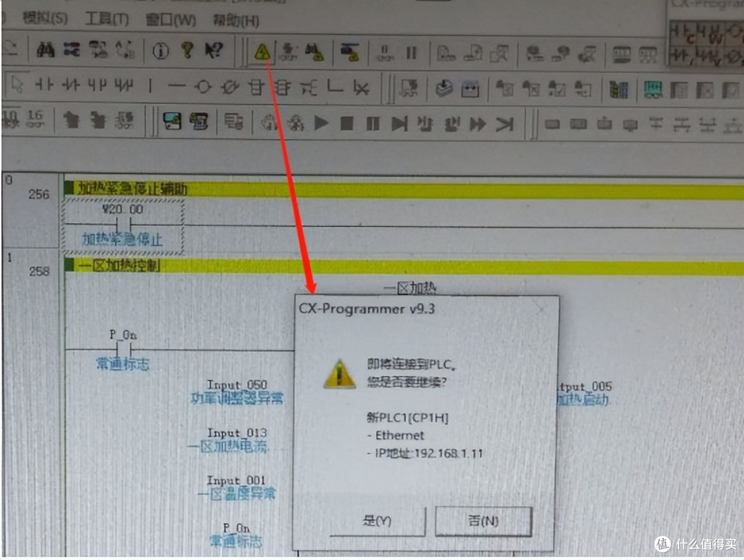Click the simulation Run play triangle

[x=321, y=123]
